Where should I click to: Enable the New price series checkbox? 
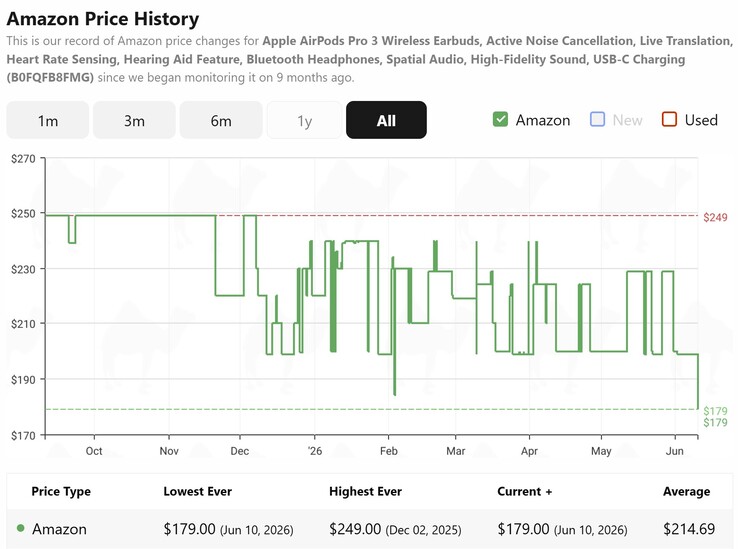(x=597, y=119)
